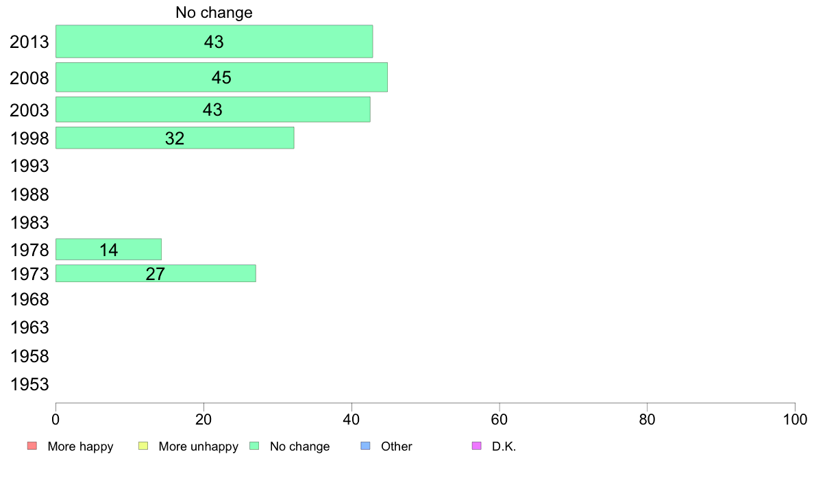The width and height of the screenshot is (814, 504).
Task: Click the More happy legend label
Action: click(80, 446)
